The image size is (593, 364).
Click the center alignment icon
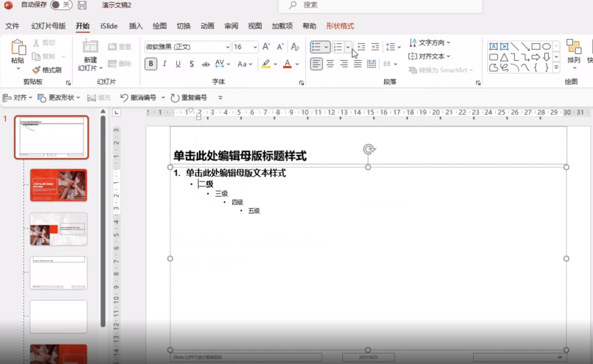coord(330,64)
